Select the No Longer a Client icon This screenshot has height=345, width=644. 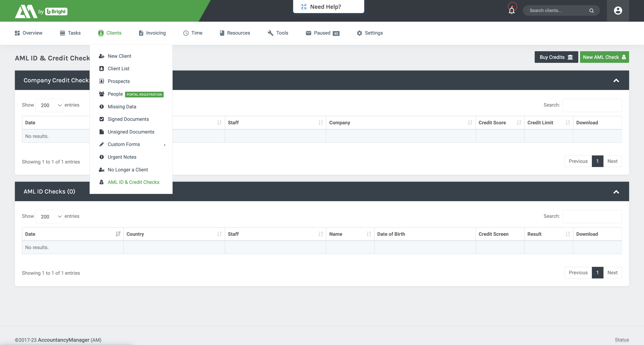tap(101, 170)
